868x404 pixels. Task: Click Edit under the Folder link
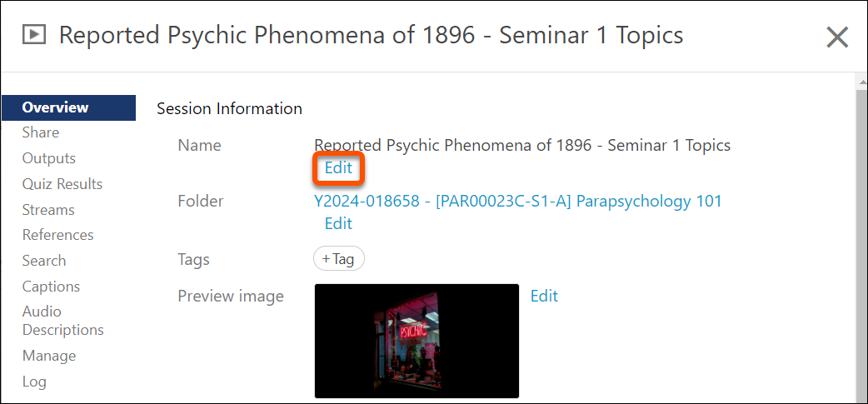pyautogui.click(x=338, y=223)
